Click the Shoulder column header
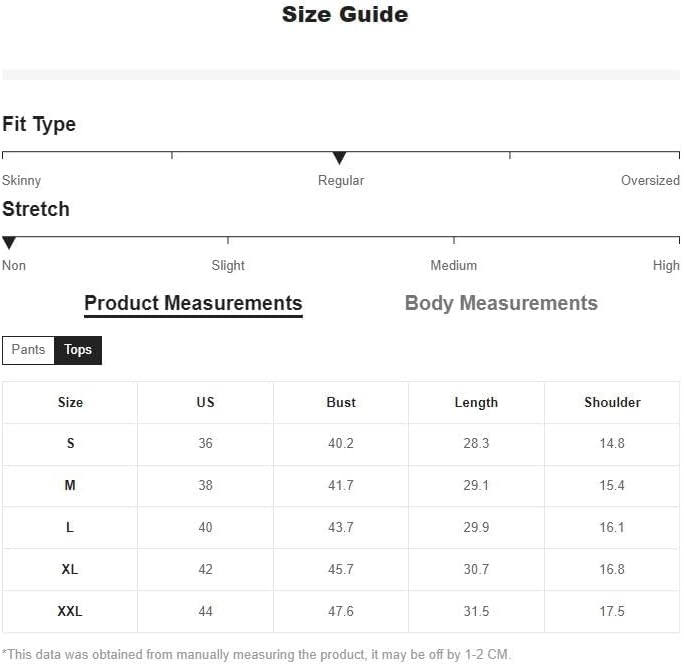684x666 pixels. [x=612, y=402]
